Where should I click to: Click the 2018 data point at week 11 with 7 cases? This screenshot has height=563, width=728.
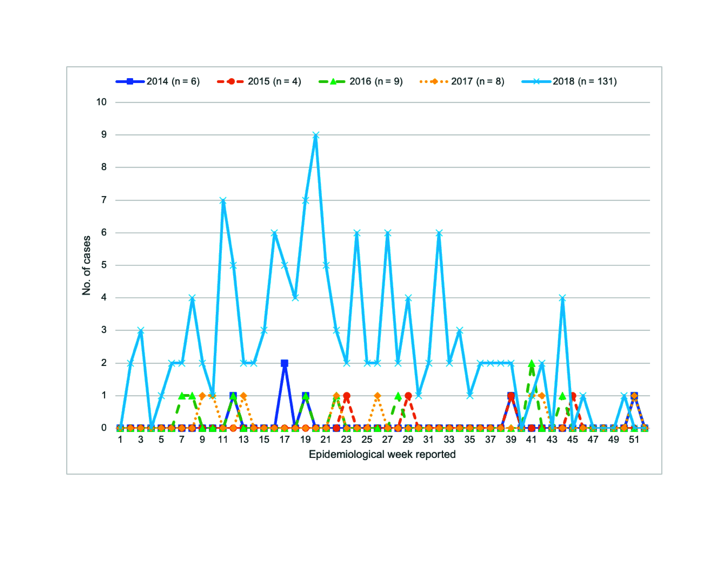point(223,200)
